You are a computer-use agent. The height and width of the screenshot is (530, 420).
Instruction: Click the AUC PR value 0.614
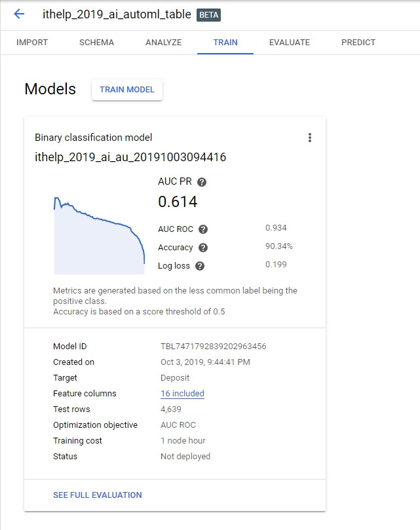coord(178,202)
